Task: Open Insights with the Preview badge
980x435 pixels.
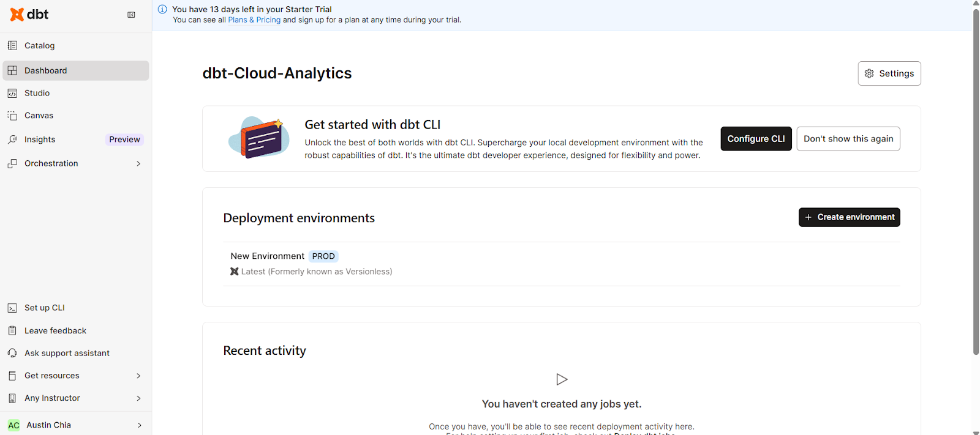Action: click(39, 139)
